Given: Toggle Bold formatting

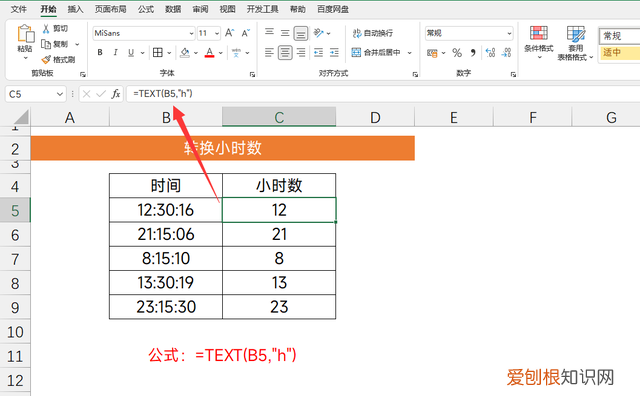Looking at the screenshot, I should coord(100,52).
